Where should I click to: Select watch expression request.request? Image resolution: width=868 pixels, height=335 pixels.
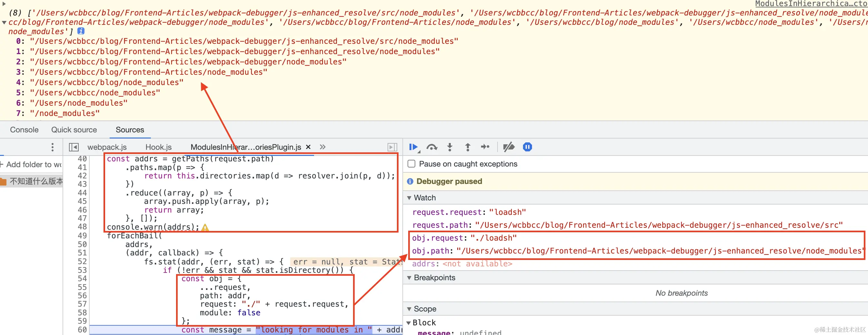pos(469,212)
